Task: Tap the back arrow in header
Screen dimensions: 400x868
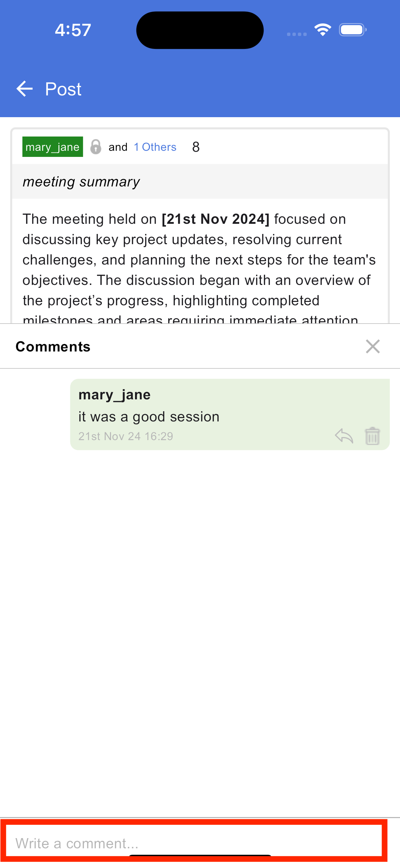Action: pos(24,89)
